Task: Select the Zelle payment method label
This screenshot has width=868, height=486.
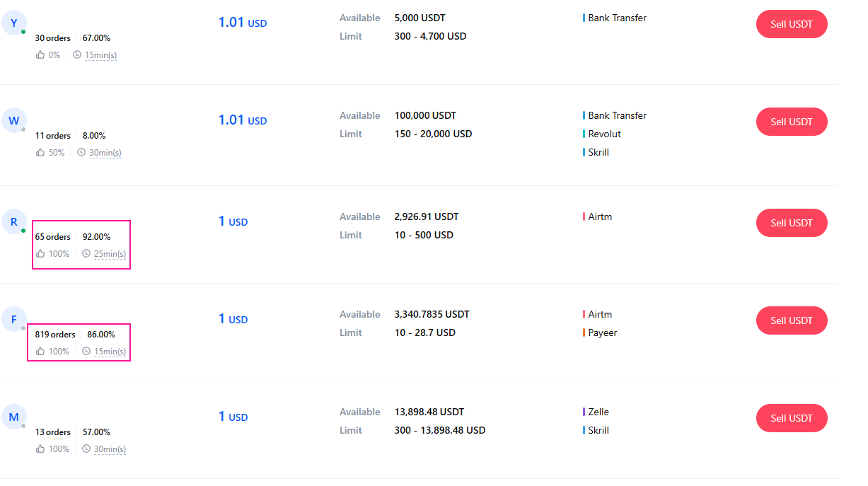Action: [598, 412]
